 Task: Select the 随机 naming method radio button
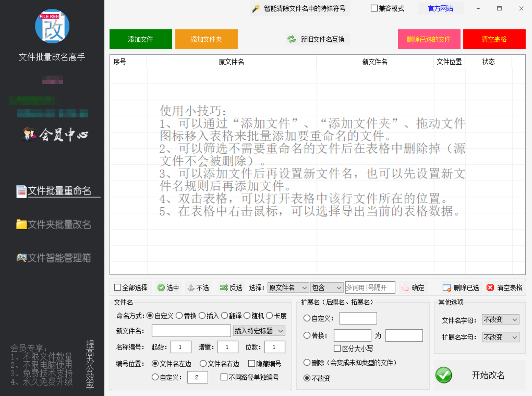(247, 315)
